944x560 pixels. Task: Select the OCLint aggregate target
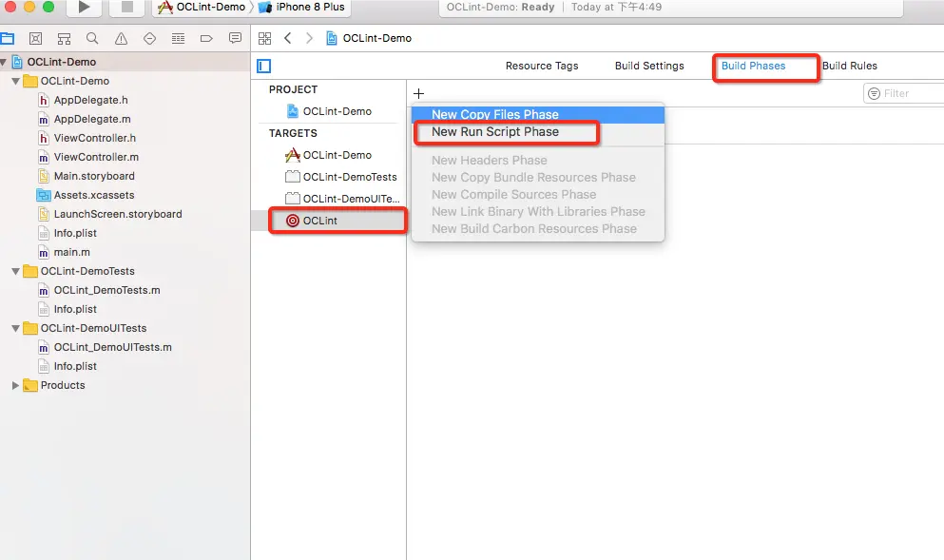(329, 221)
